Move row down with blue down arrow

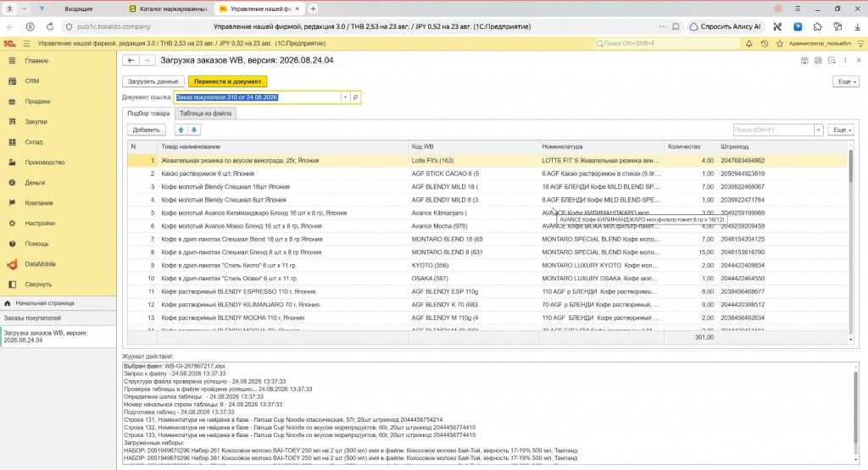pyautogui.click(x=194, y=130)
